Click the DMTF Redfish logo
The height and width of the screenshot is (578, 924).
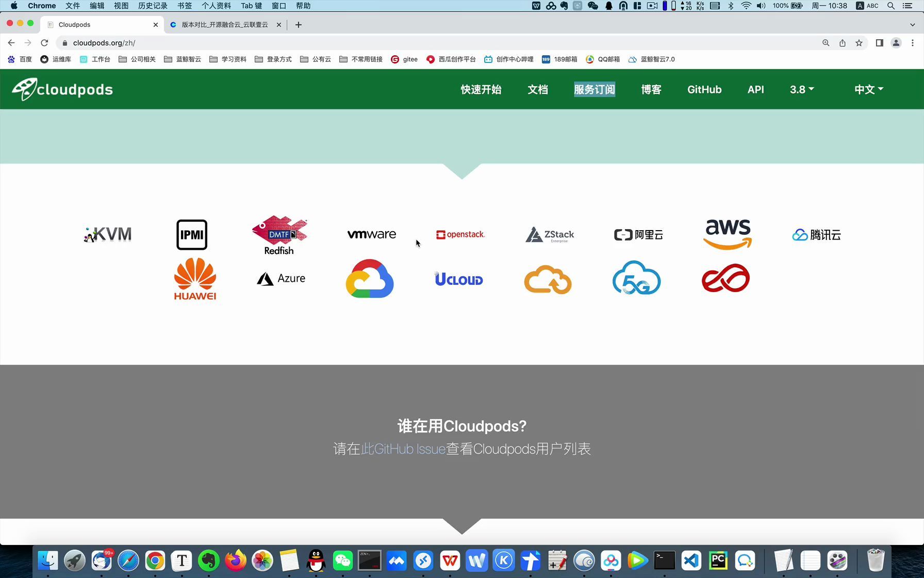(279, 235)
